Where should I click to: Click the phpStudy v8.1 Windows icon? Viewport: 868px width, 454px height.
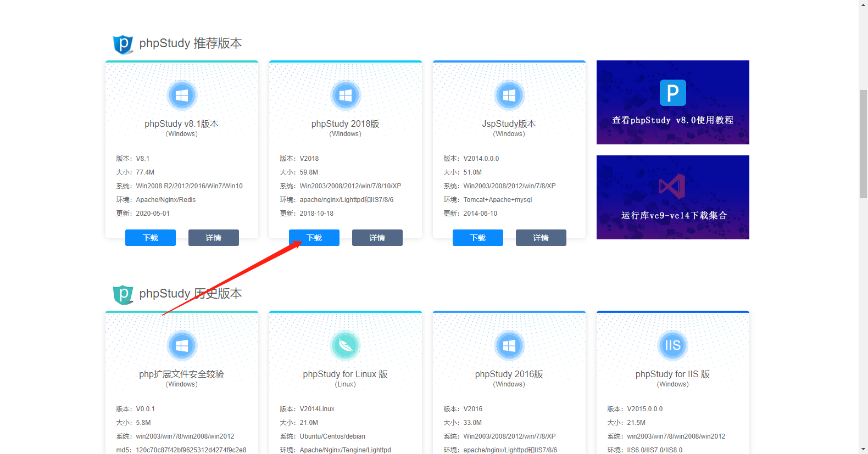tap(182, 96)
